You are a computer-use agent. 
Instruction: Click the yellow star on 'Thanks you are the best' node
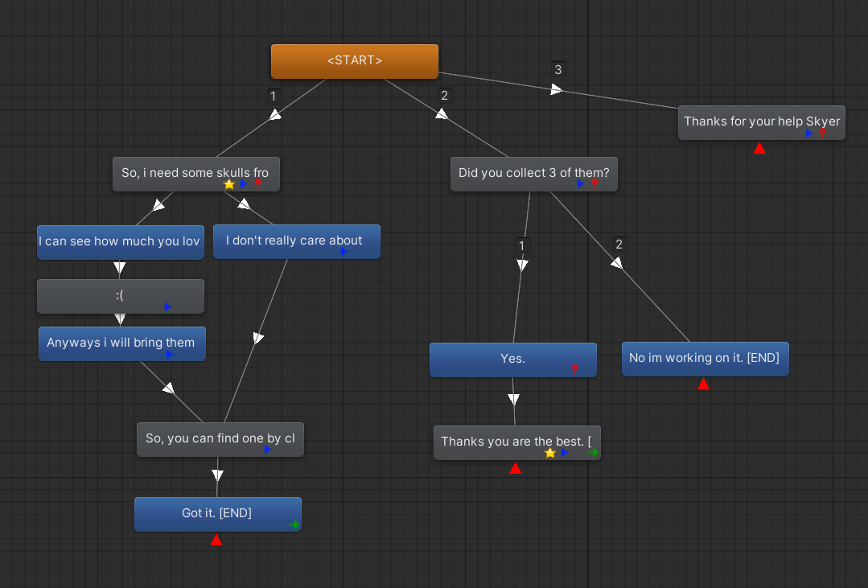pyautogui.click(x=550, y=453)
